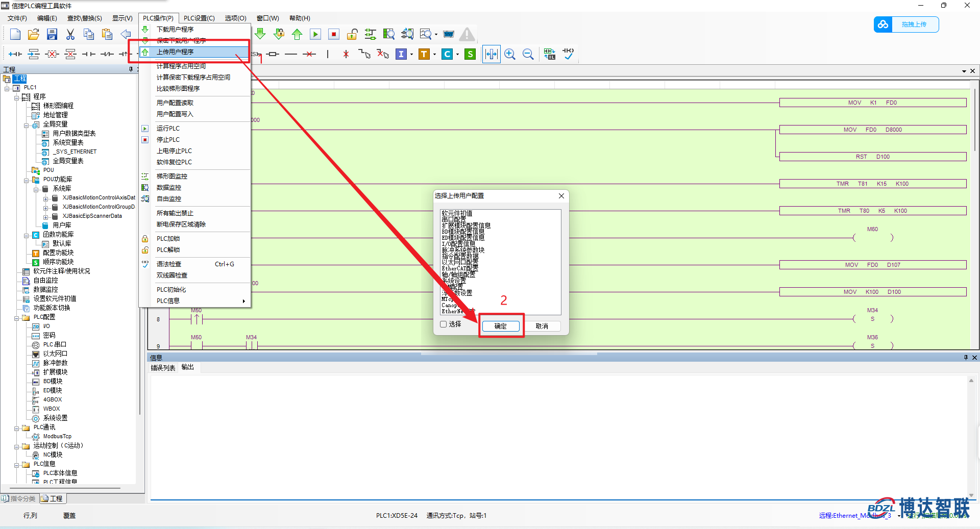980x529 pixels.
Task: Toggle the fit-width ladder view button
Action: [491, 54]
